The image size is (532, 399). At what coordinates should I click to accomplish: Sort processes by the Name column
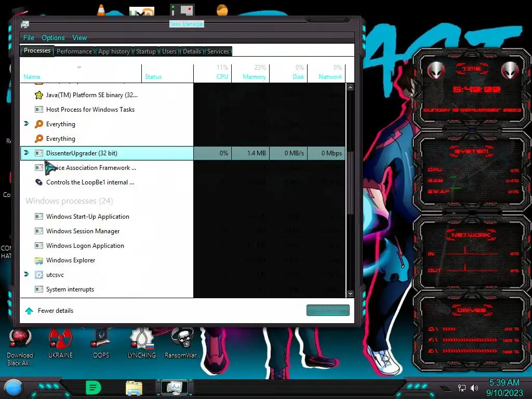click(81, 73)
